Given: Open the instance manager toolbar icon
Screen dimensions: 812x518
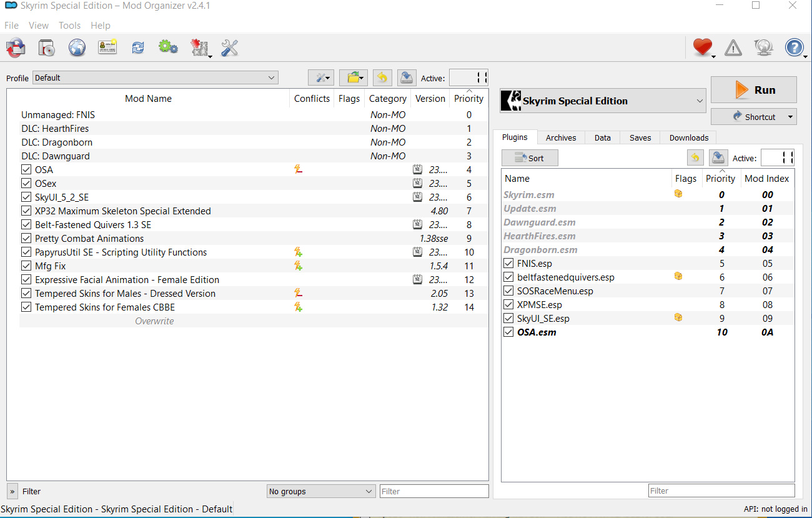Looking at the screenshot, I should click(16, 47).
